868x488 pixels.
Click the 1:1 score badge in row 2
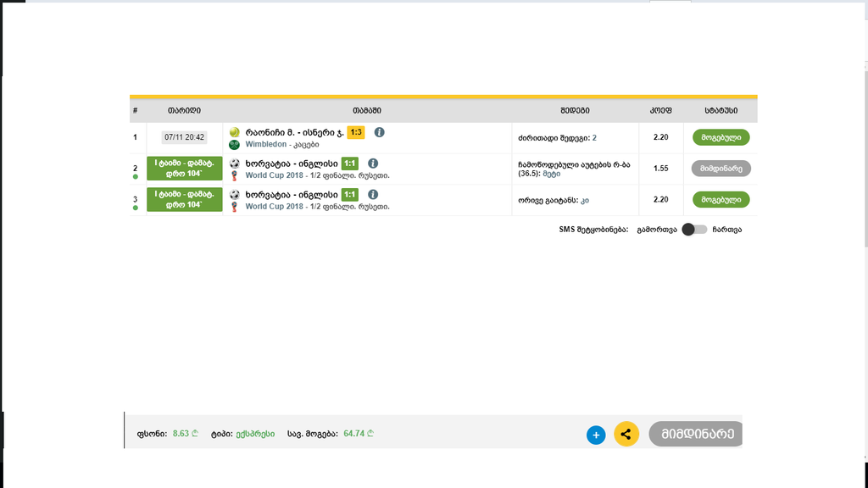point(349,164)
